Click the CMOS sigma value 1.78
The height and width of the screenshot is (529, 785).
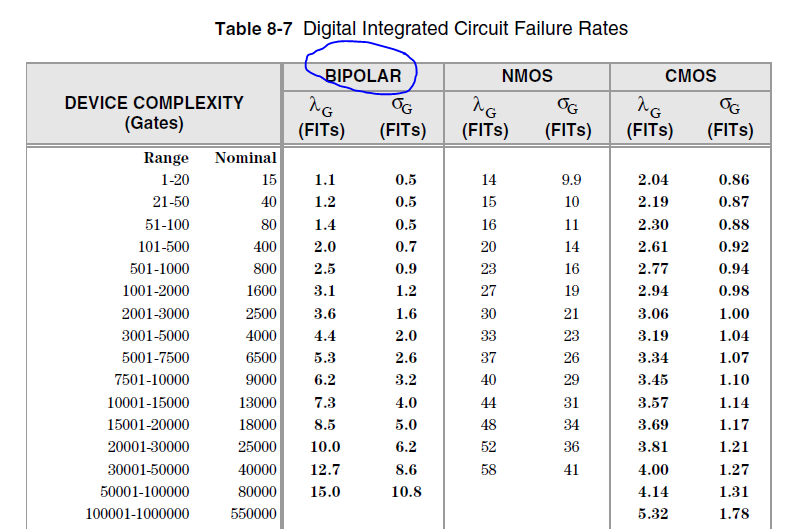pos(733,514)
